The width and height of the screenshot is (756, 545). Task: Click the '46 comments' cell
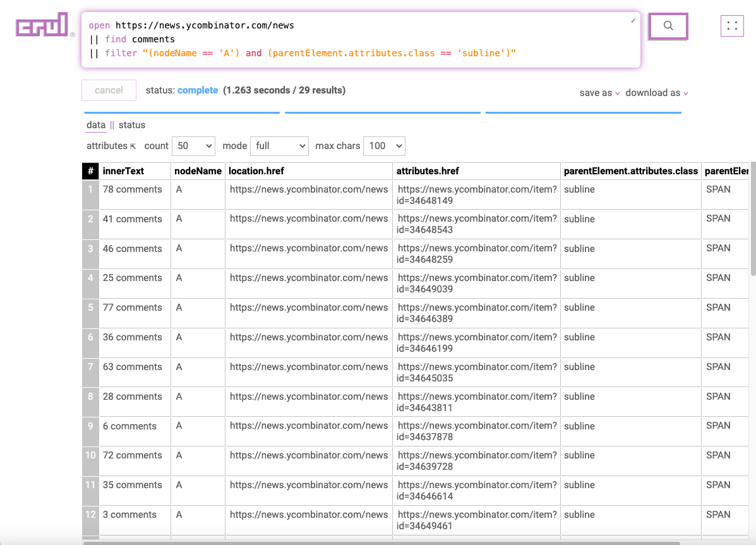click(x=135, y=254)
